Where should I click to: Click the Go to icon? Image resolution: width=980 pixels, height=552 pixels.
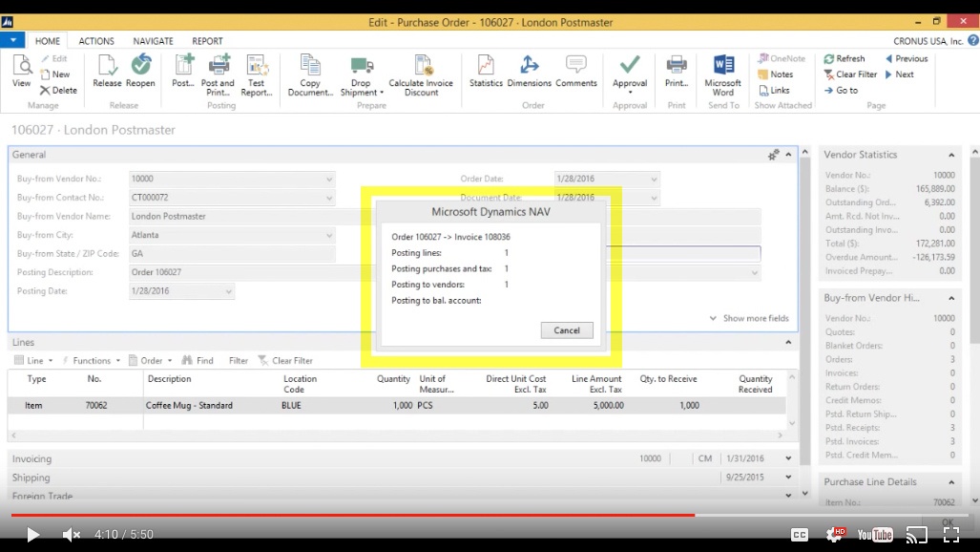(828, 90)
